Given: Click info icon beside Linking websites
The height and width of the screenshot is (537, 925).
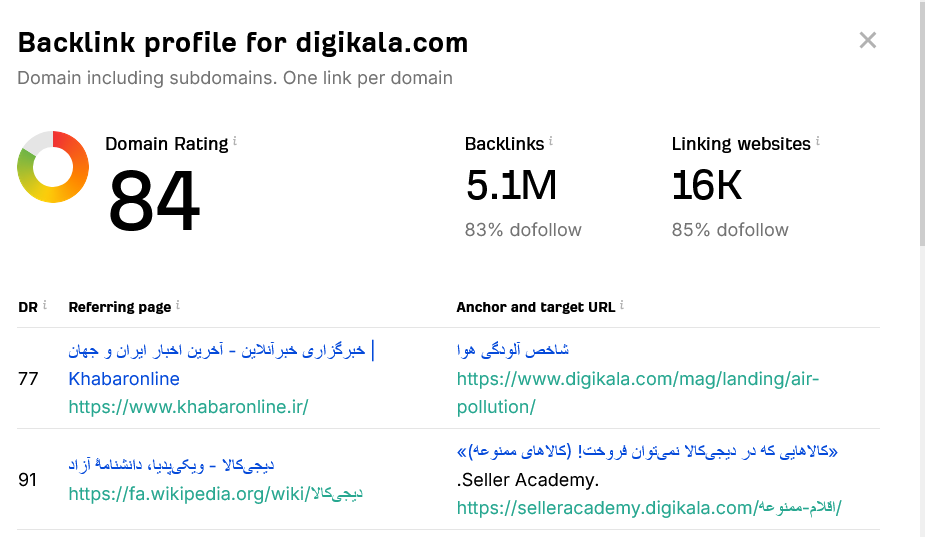Looking at the screenshot, I should 818,143.
